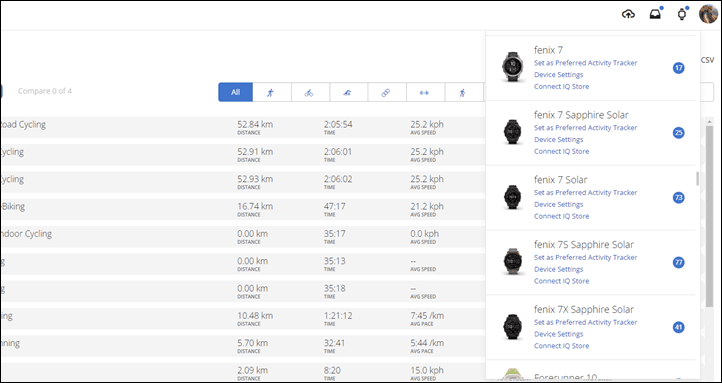Open Connect IQ Store for fenix 7S Sapphire Solar
The image size is (722, 383).
[561, 281]
